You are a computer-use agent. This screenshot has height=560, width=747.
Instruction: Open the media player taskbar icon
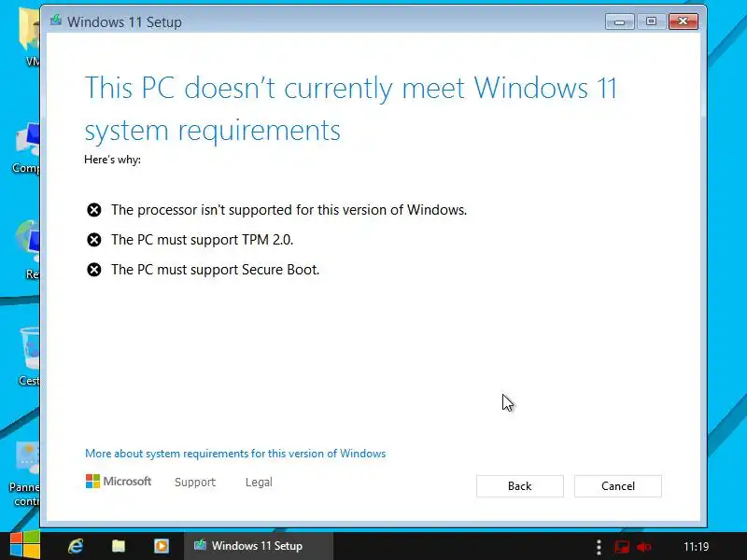pos(161,546)
